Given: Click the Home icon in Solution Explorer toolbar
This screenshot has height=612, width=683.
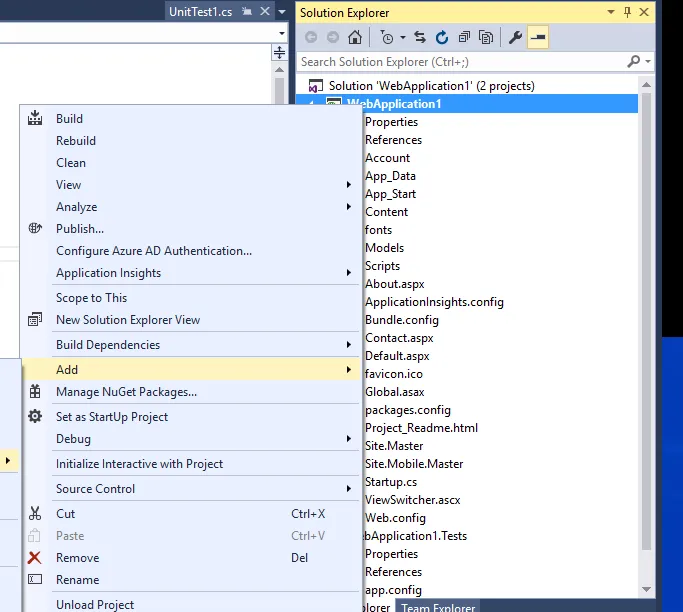Looking at the screenshot, I should click(355, 37).
